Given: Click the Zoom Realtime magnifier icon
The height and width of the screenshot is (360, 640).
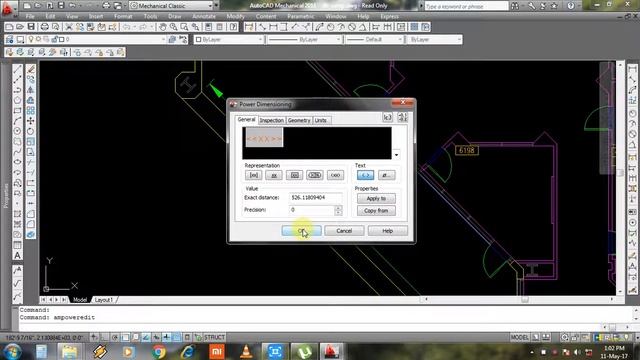Looking at the screenshot, I should (173, 27).
